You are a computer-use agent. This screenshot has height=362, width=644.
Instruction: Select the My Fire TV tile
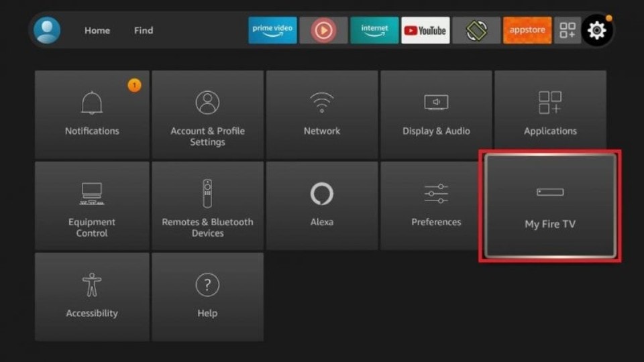pyautogui.click(x=550, y=205)
